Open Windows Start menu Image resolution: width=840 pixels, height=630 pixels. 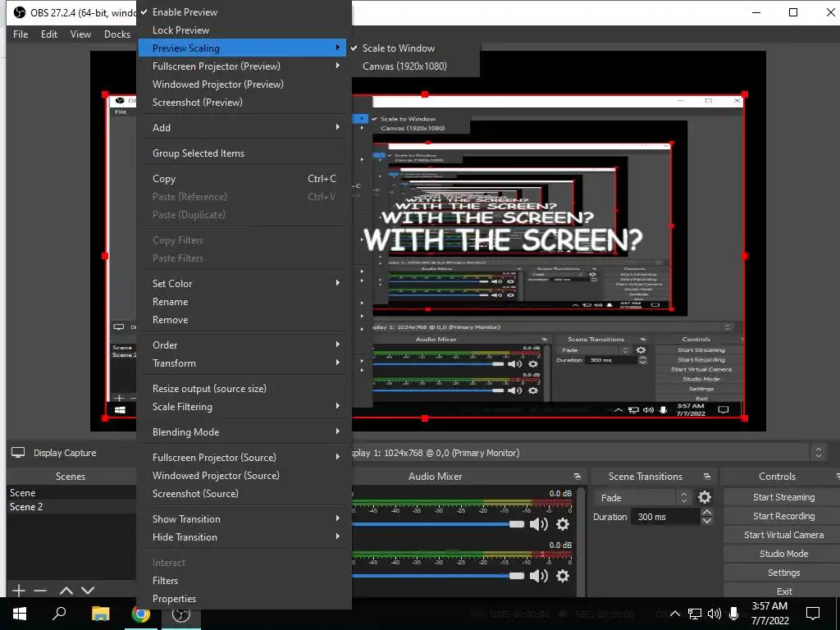[20, 614]
